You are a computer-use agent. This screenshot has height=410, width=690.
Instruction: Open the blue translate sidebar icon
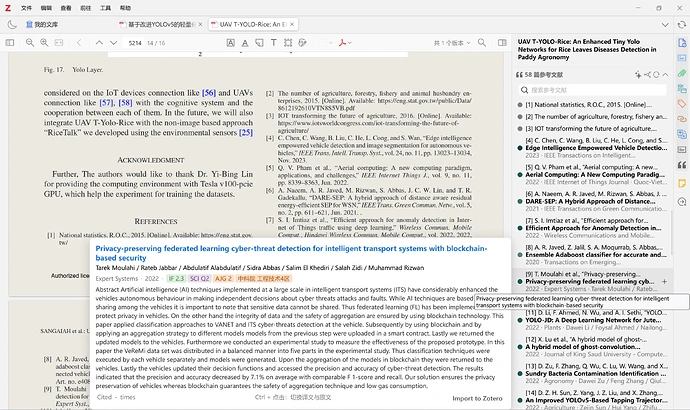pos(682,134)
